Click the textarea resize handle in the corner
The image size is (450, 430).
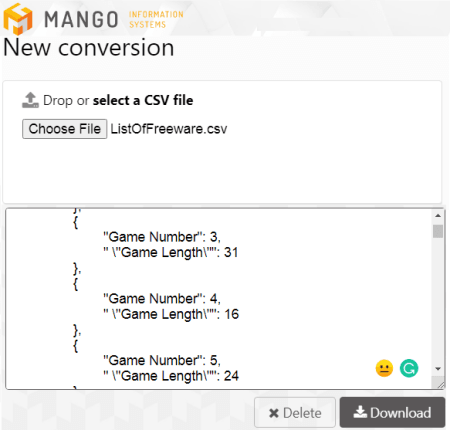441,385
